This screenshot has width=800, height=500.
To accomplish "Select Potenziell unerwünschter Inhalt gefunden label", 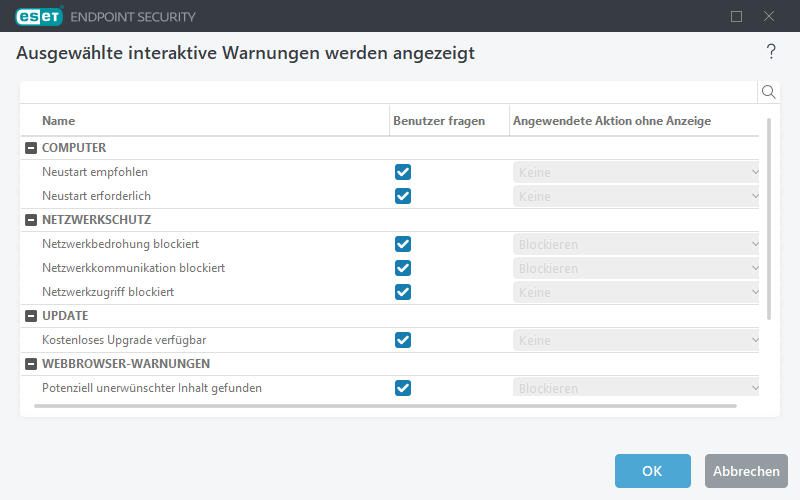I will 152,388.
